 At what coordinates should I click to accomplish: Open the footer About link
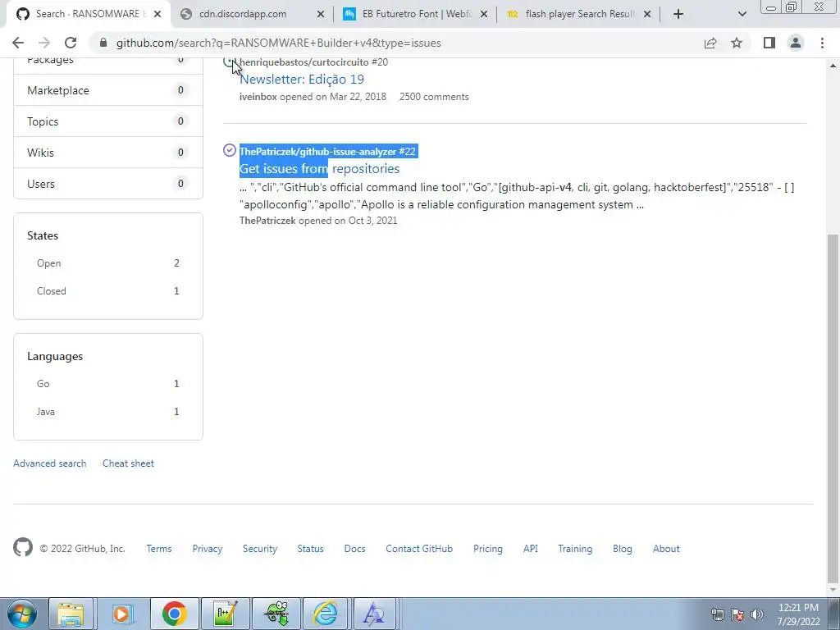click(666, 549)
